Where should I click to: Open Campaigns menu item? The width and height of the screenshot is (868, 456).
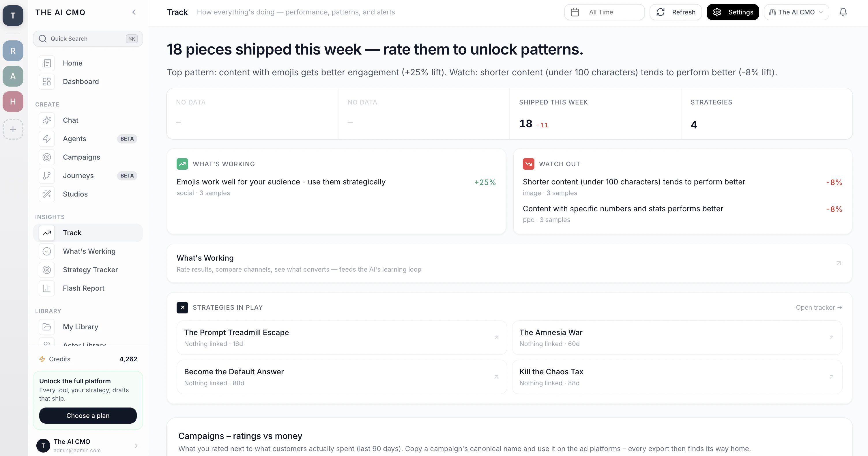coord(88,157)
